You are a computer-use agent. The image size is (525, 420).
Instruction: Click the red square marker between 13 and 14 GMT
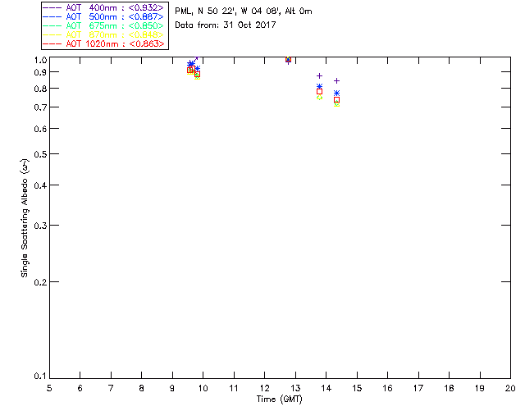click(x=319, y=92)
